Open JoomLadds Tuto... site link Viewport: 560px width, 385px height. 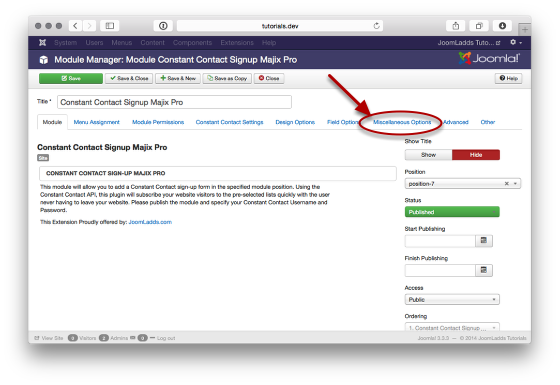(x=469, y=42)
